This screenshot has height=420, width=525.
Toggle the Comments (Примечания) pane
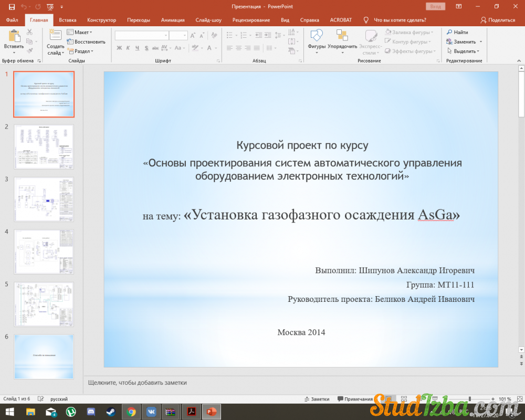pos(355,399)
